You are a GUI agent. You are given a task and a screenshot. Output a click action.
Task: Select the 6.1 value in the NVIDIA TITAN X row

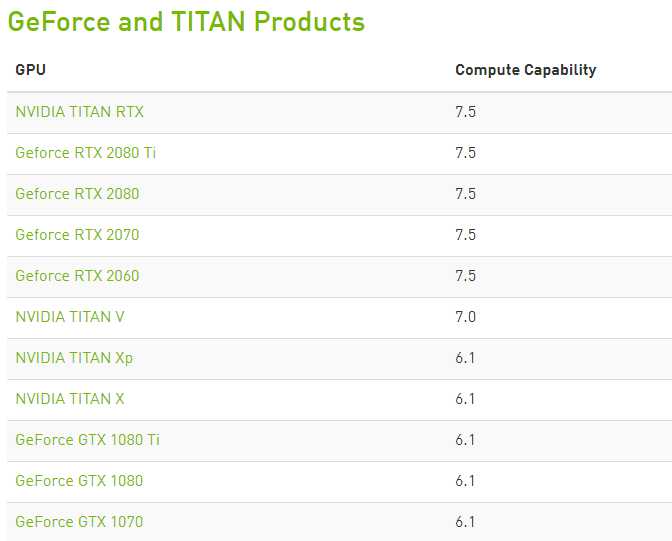click(x=465, y=399)
